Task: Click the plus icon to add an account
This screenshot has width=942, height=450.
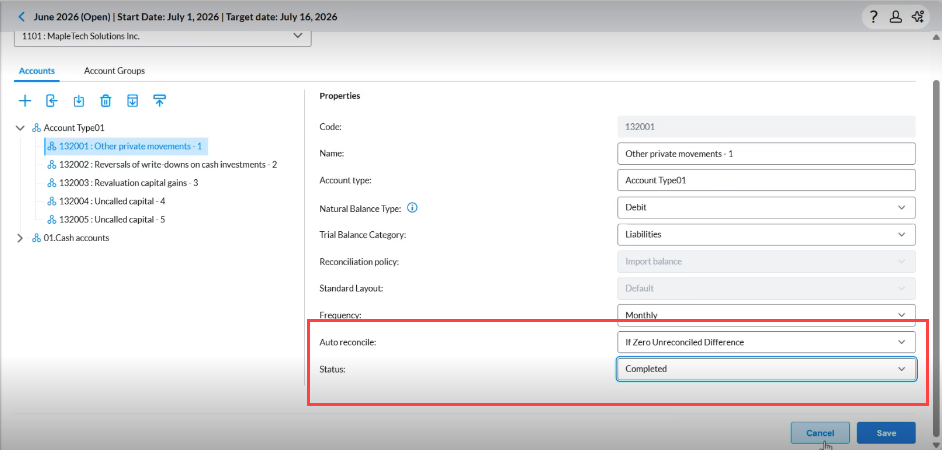Action: click(x=25, y=101)
